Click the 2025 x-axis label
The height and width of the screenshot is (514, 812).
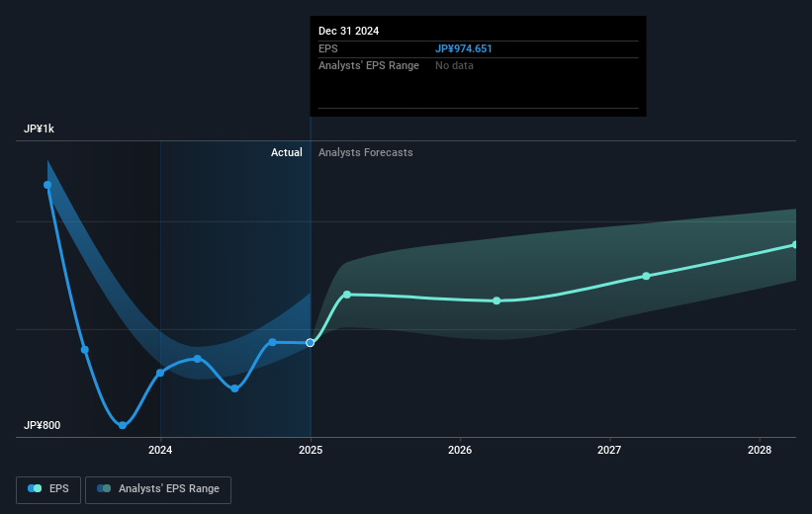pyautogui.click(x=311, y=450)
